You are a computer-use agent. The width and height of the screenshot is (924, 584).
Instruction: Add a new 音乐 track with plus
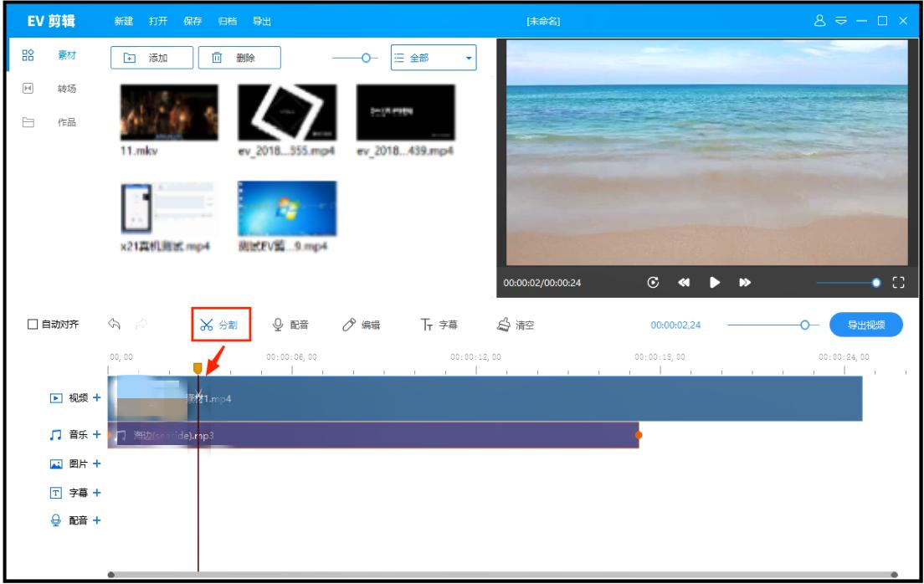click(x=96, y=435)
